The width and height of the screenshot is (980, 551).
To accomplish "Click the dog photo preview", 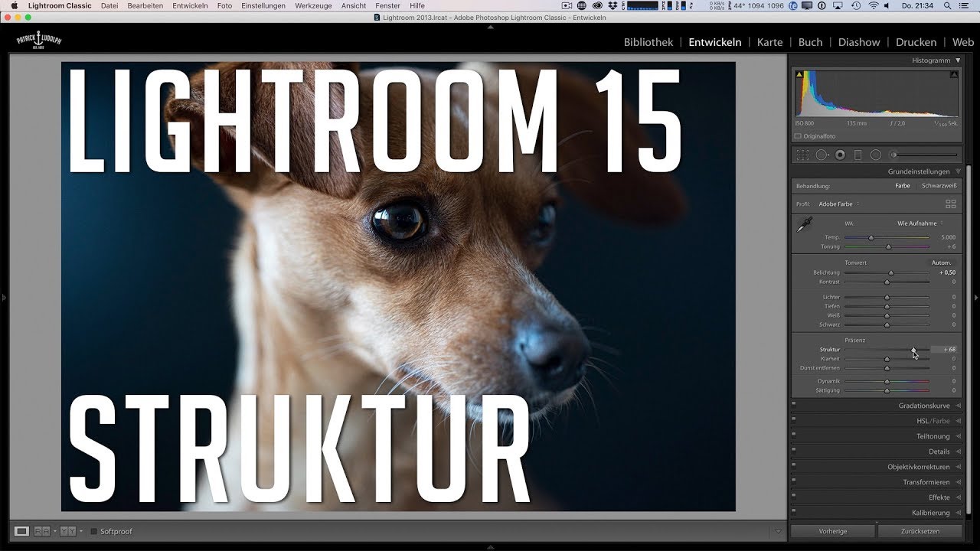I will click(x=398, y=286).
